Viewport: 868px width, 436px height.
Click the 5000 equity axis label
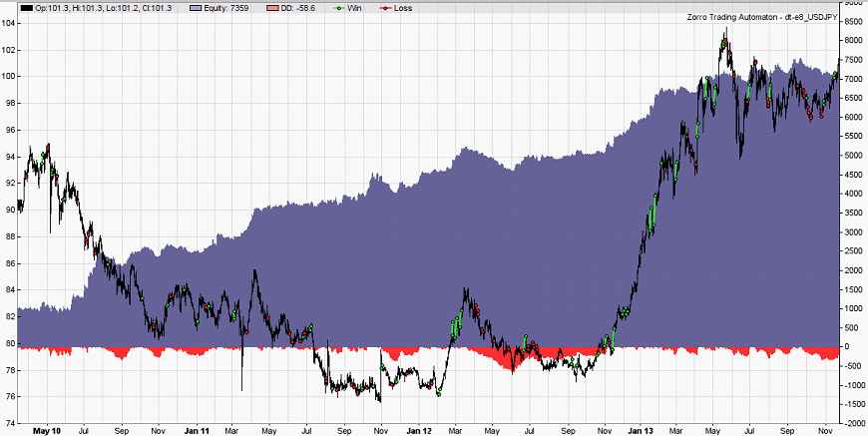(853, 156)
